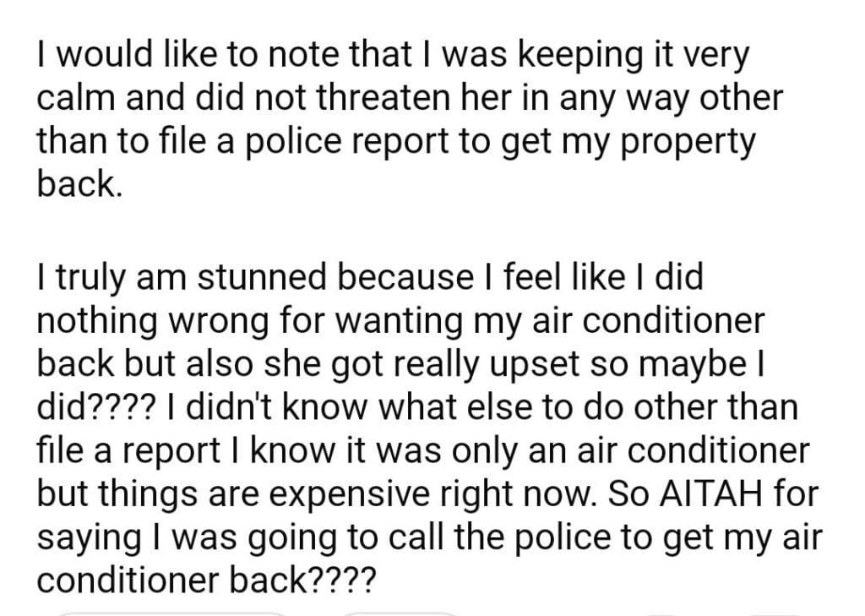Click the vote pill at bottom left edge
865x616 pixels.
[x=173, y=612]
